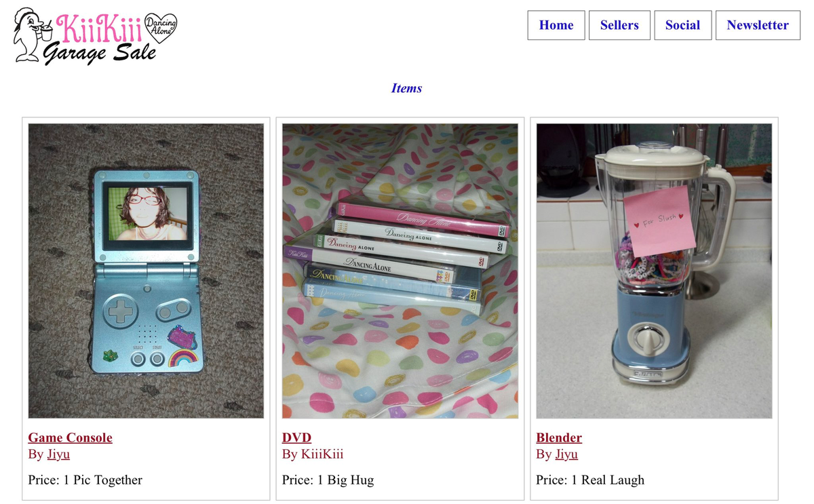This screenshot has height=504, width=814.
Task: Follow the Game Console title link
Action: 71,438
